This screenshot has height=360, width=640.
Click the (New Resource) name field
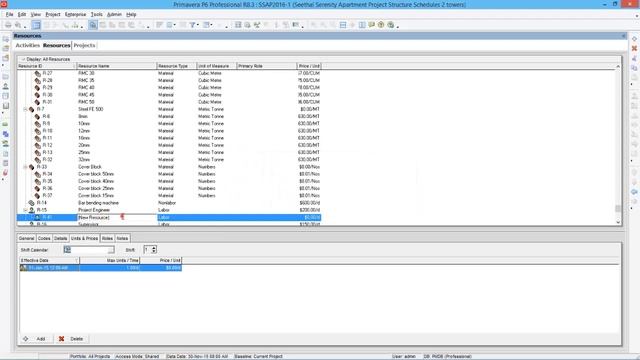(x=117, y=217)
